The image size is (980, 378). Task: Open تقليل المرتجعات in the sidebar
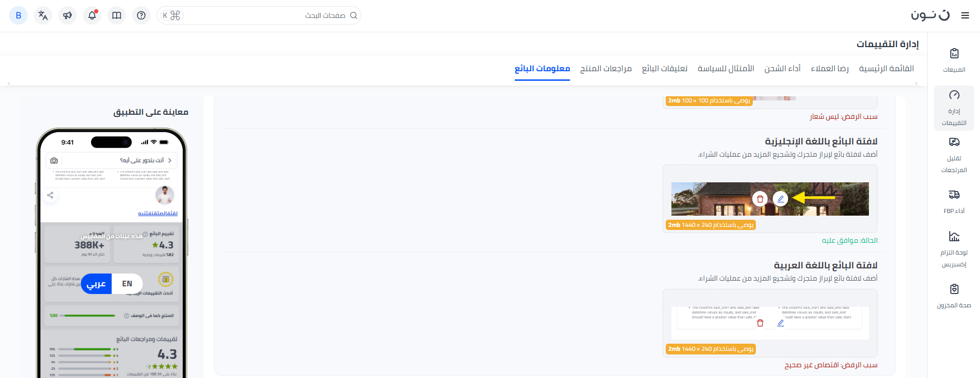pos(954,155)
